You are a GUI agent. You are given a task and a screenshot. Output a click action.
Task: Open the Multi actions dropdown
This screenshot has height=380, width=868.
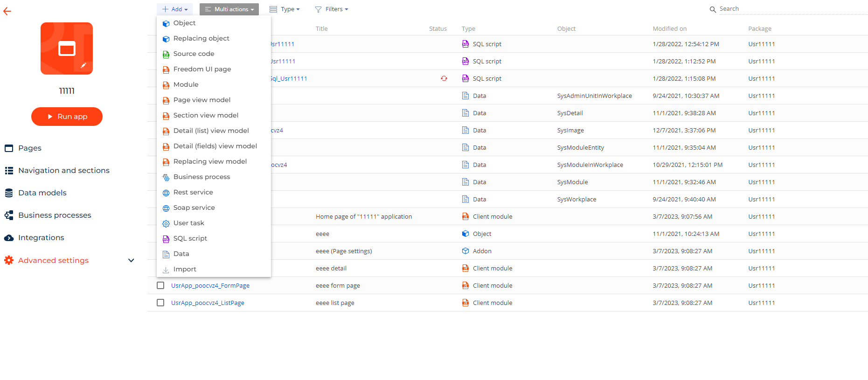229,9
